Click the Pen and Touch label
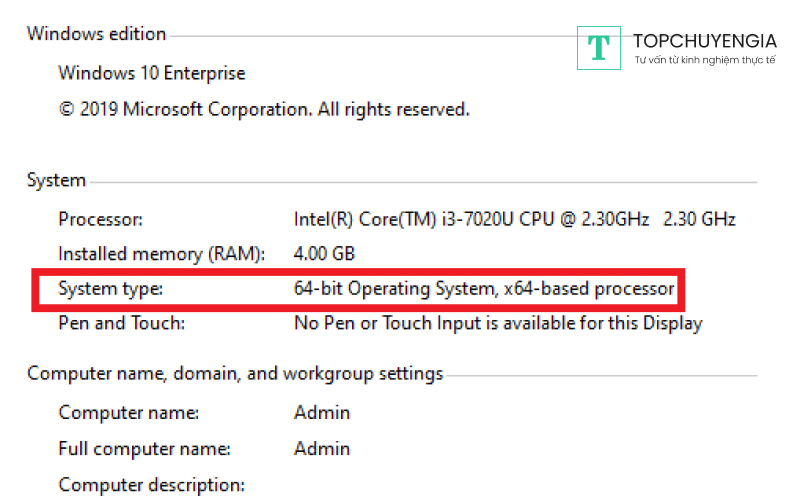800x500 pixels. [x=122, y=323]
